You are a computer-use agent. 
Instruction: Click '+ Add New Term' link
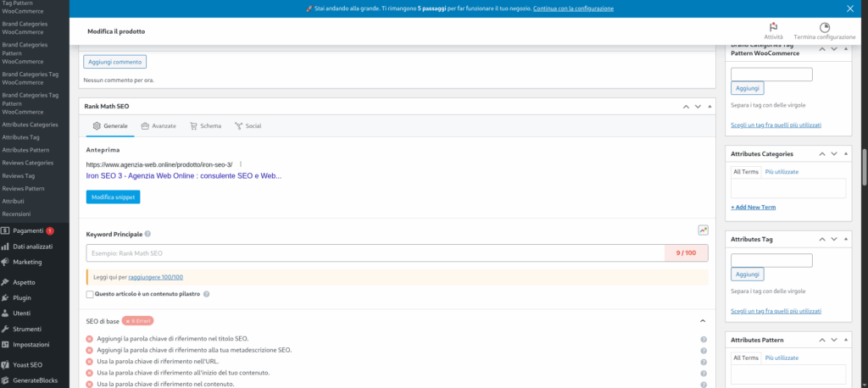(754, 207)
